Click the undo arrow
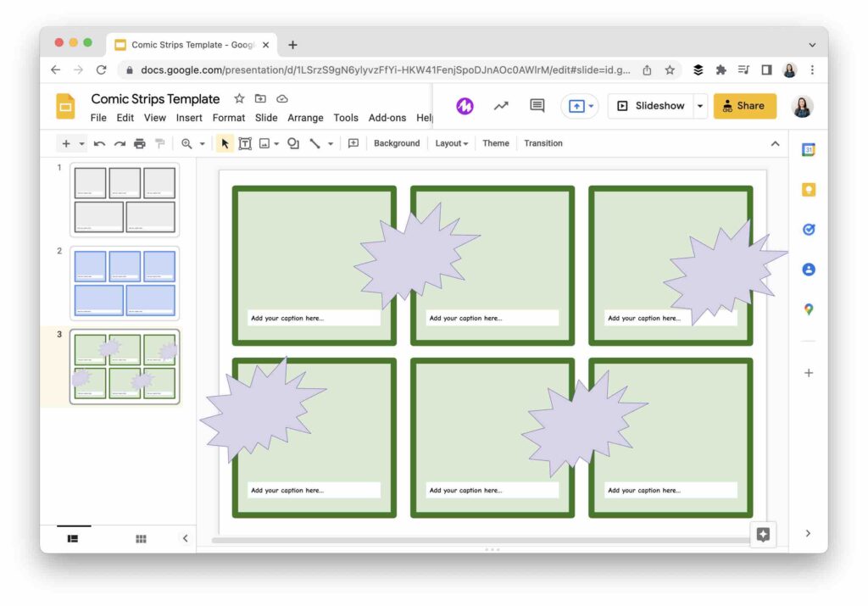This screenshot has height=606, width=868. tap(100, 144)
